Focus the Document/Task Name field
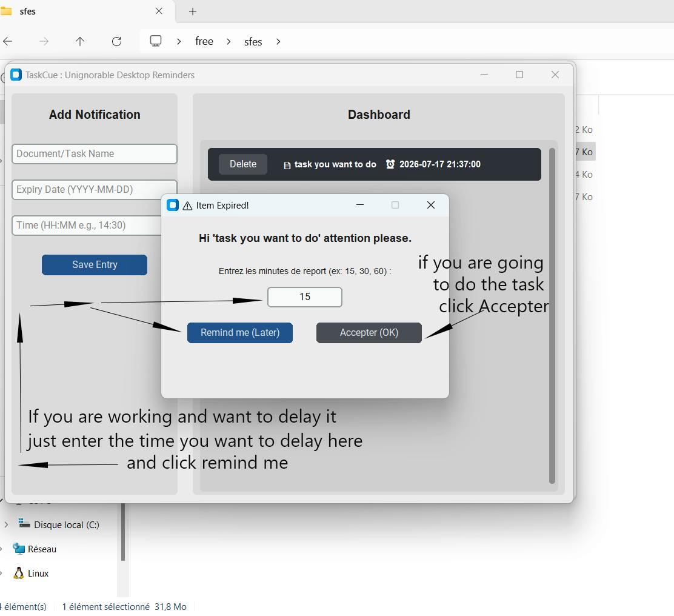Image resolution: width=674 pixels, height=616 pixels. click(95, 154)
